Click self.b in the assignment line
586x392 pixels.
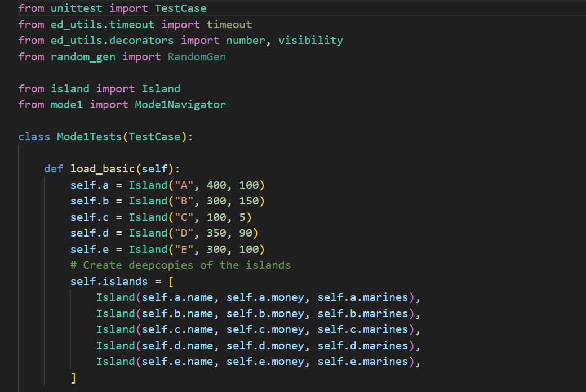click(90, 201)
